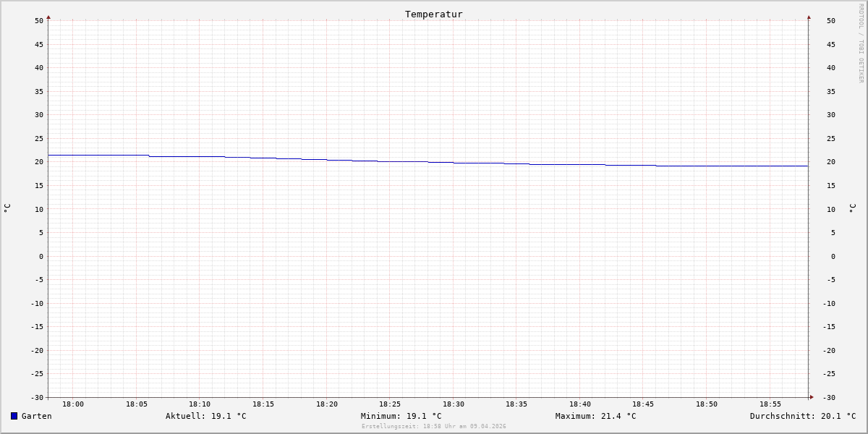
Task: Select the 18:45 time axis label
Action: click(x=644, y=404)
